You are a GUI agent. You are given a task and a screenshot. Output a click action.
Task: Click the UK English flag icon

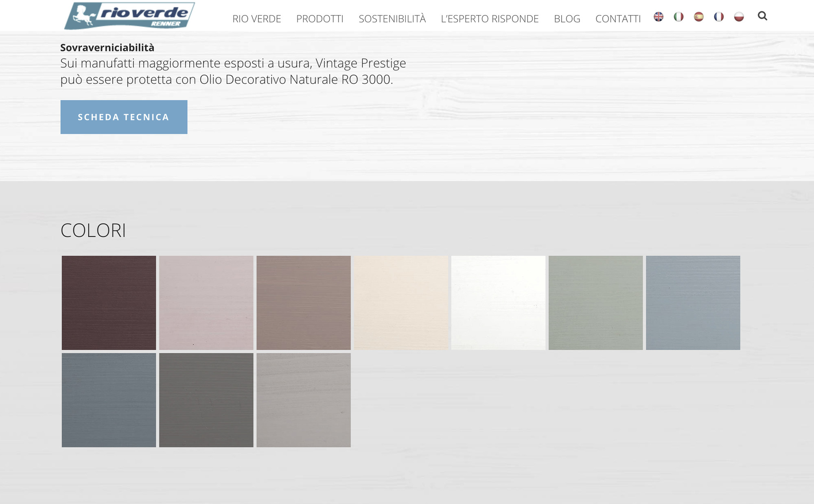click(x=659, y=17)
